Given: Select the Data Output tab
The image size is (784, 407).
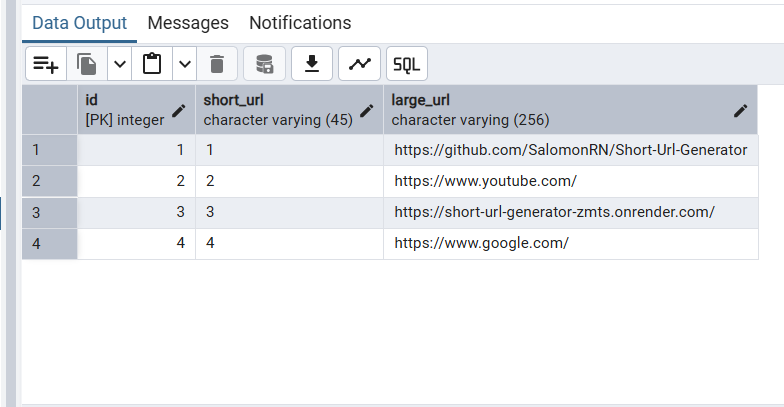Looking at the screenshot, I should coord(79,22).
